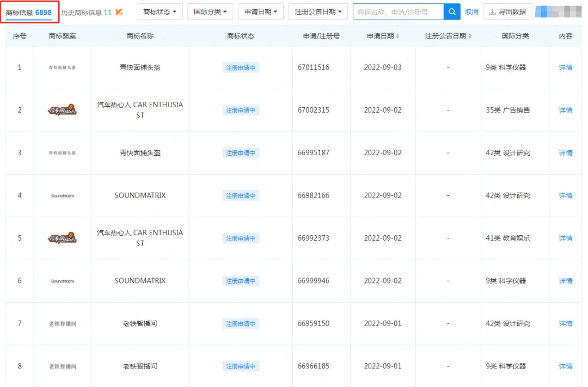Click 注册申请中 status tag in row 5
This screenshot has height=387, width=588.
[x=241, y=238]
